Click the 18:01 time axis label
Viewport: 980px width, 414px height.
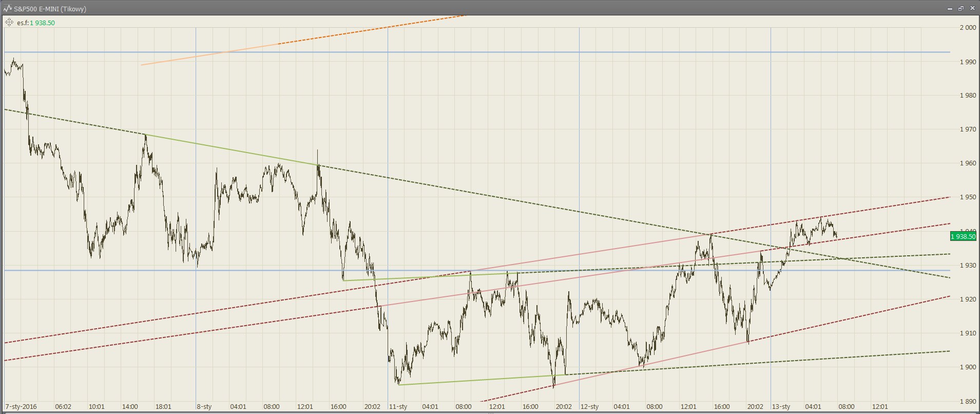point(163,406)
